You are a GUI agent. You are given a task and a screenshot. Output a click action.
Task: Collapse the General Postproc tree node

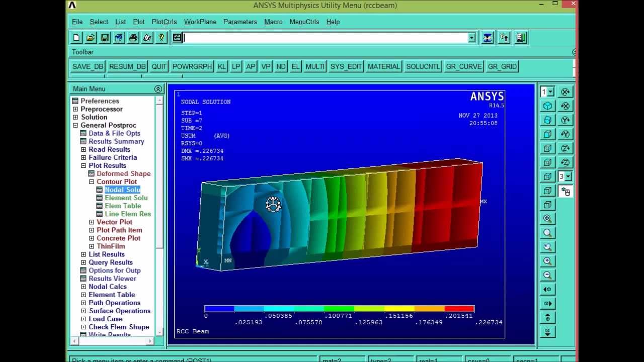75,125
